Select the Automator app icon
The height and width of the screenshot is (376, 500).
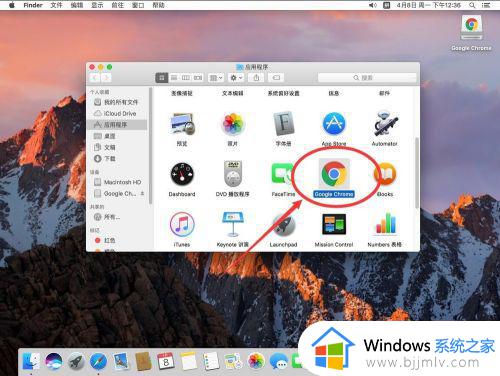[x=385, y=124]
